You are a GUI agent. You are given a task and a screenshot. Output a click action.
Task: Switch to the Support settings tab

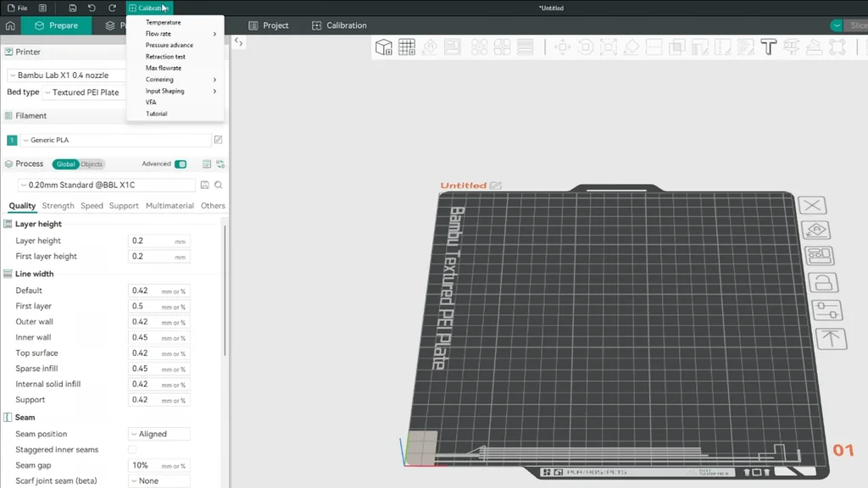click(x=124, y=205)
